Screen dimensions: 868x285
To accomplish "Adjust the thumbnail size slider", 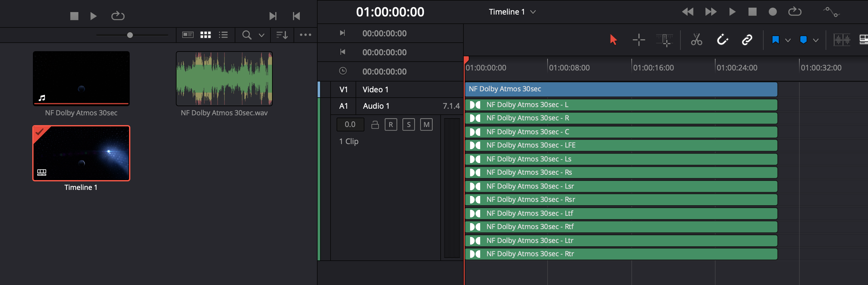I will tap(130, 35).
